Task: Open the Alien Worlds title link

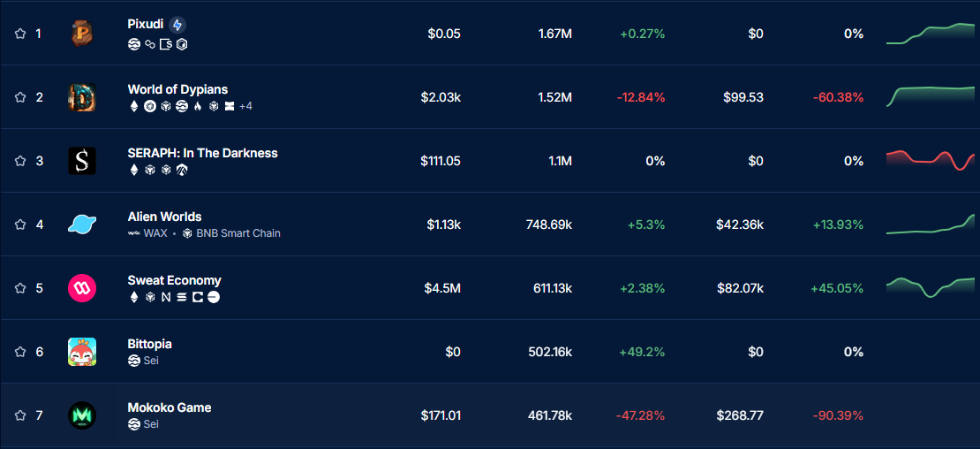Action: point(164,217)
